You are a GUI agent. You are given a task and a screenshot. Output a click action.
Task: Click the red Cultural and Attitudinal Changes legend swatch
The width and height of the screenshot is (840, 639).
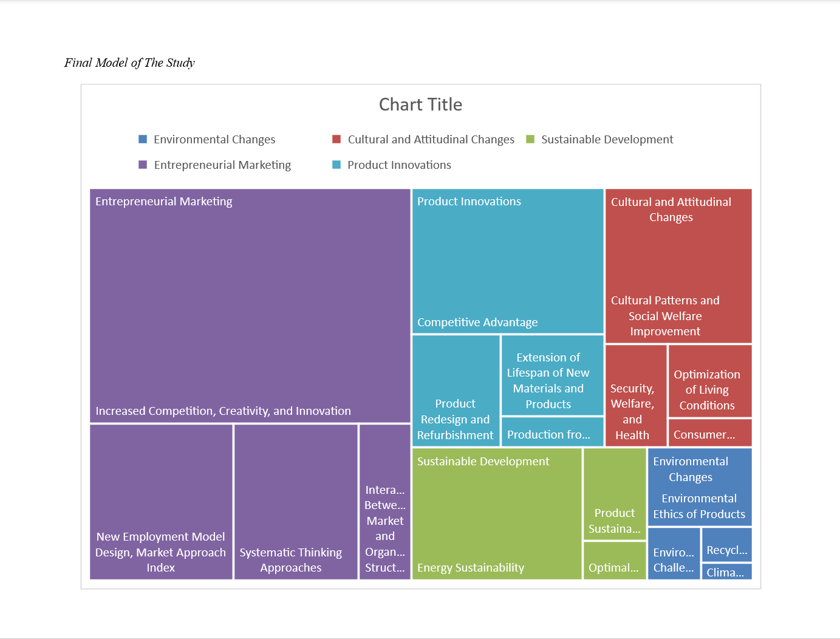336,139
